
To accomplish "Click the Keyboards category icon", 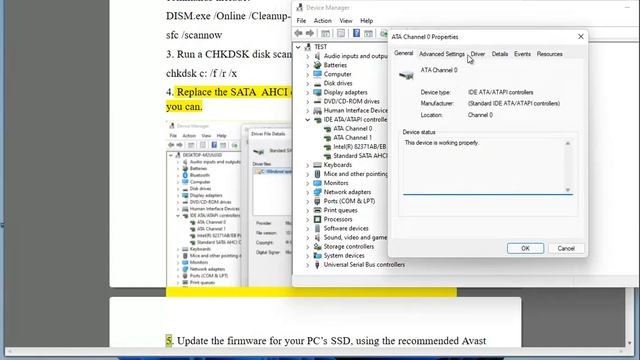I will pos(317,165).
